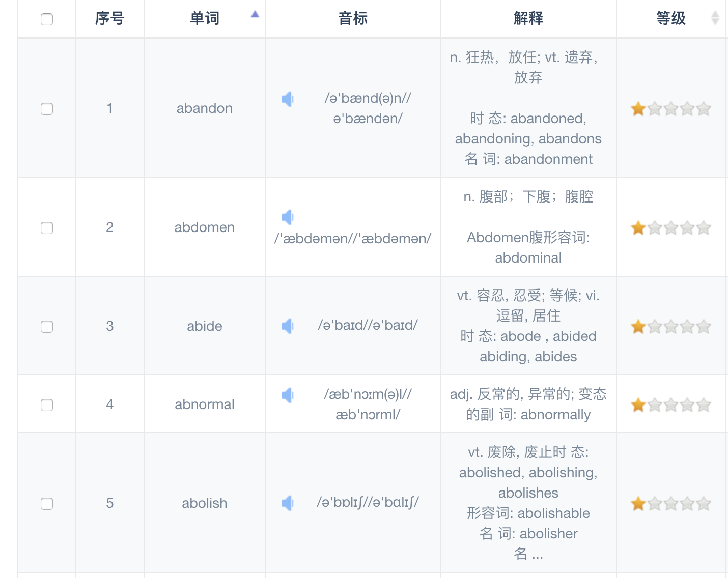Click the 序号 column header
Image resolution: width=728 pixels, height=578 pixels.
click(110, 19)
